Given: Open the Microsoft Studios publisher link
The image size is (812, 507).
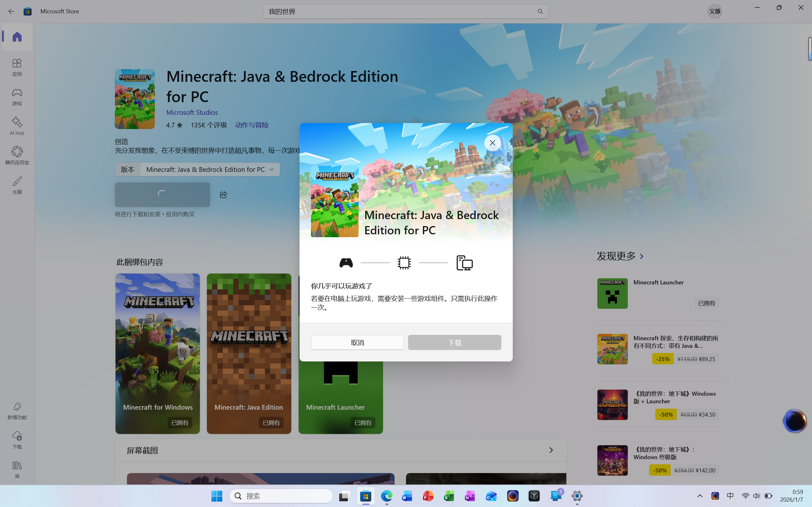Looking at the screenshot, I should point(192,112).
